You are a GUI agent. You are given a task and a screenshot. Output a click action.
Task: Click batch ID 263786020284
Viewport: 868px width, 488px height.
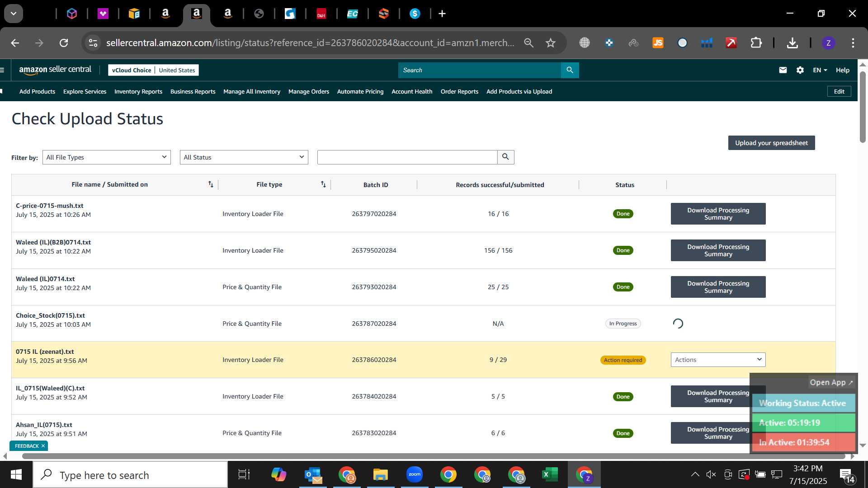click(374, 360)
